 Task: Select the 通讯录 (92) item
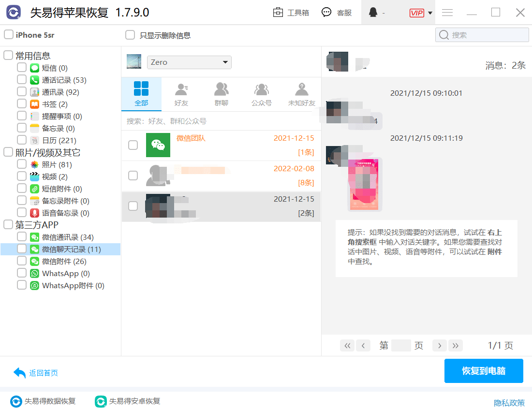tap(60, 92)
